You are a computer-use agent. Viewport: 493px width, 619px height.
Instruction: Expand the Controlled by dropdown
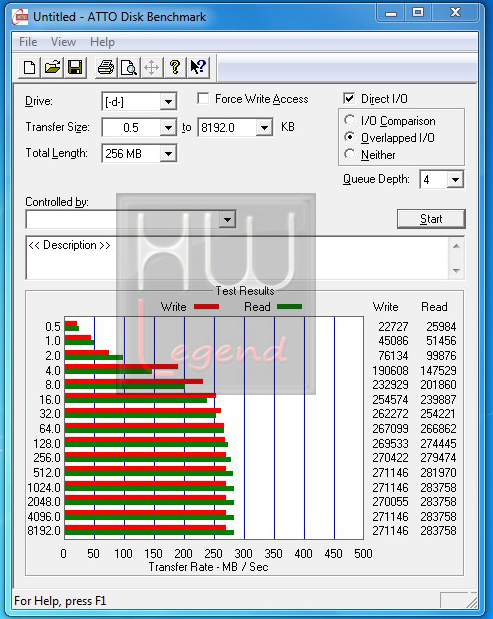(228, 219)
